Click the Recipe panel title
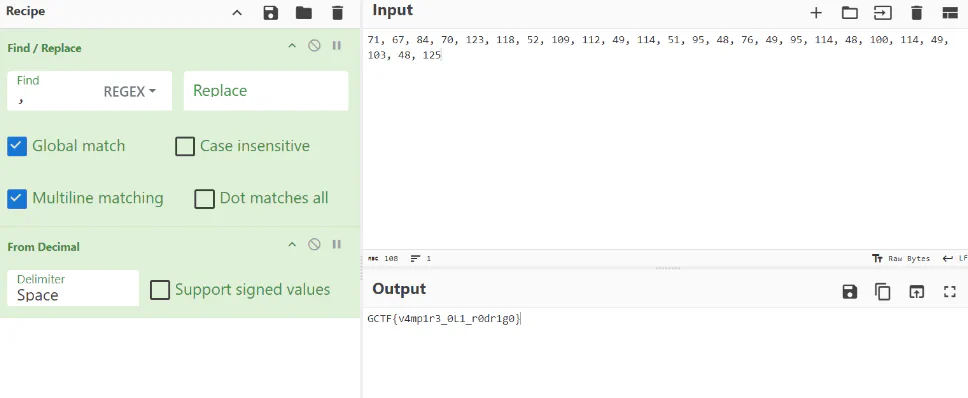The width and height of the screenshot is (968, 398). (x=26, y=11)
